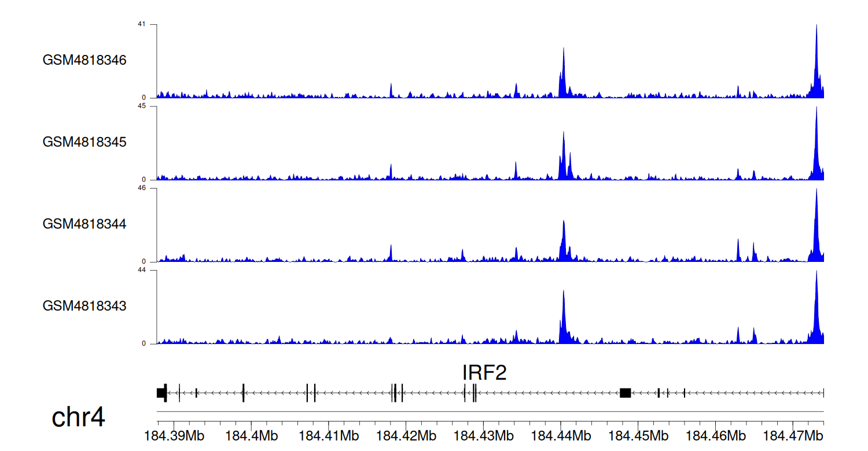Screen dimensions: 868x451
Task: Select the GSM4818343 track name
Action: click(84, 306)
